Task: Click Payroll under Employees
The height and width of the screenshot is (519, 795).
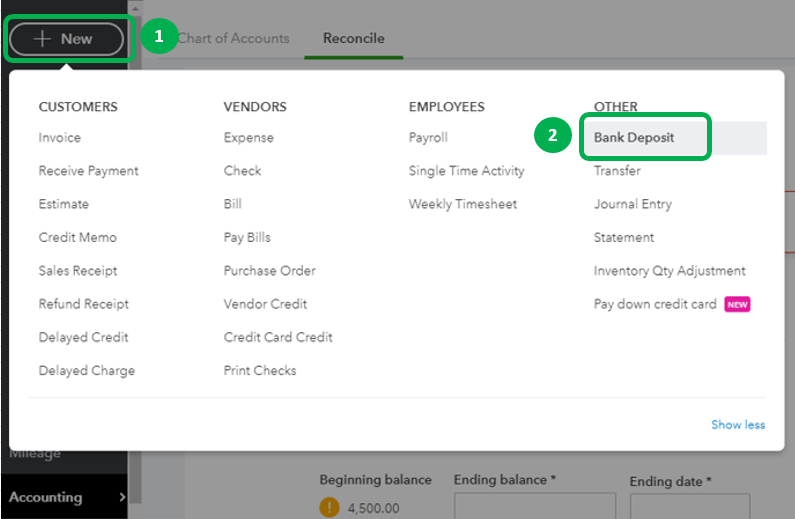Action: 428,138
